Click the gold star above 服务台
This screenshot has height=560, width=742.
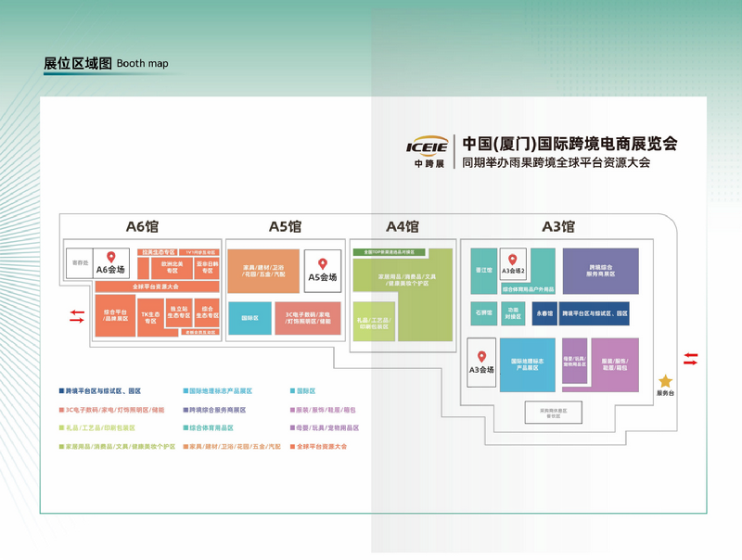point(665,381)
